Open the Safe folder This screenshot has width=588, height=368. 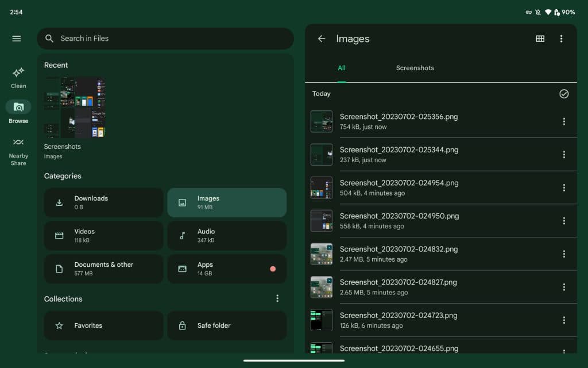(227, 325)
